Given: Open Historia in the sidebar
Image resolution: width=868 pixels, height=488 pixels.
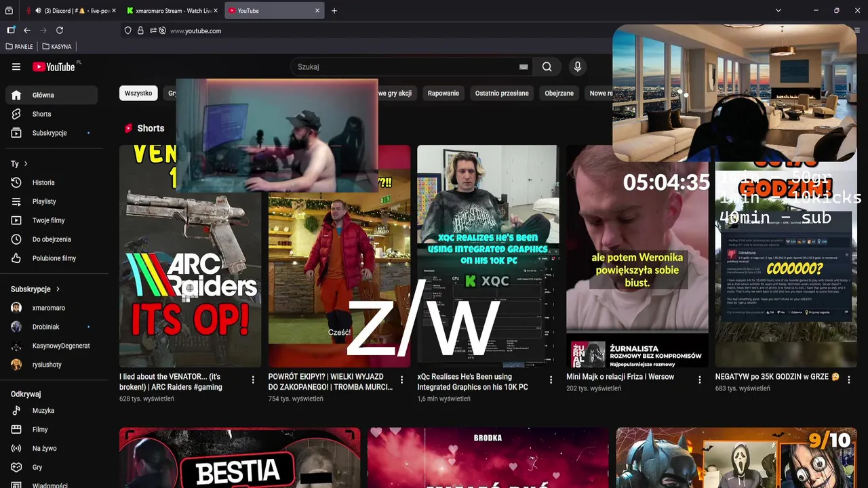Looking at the screenshot, I should 52,182.
